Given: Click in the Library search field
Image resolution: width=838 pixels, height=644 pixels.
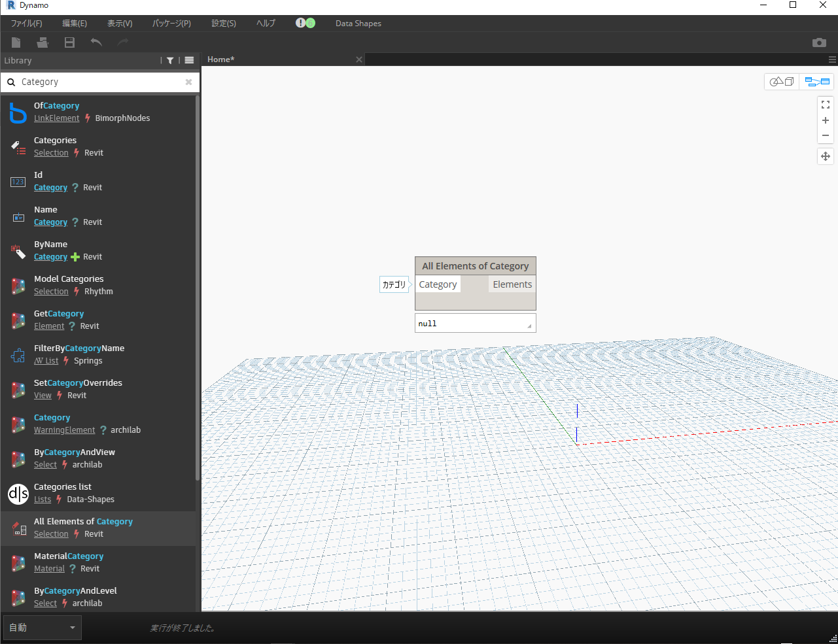Looking at the screenshot, I should (x=101, y=82).
